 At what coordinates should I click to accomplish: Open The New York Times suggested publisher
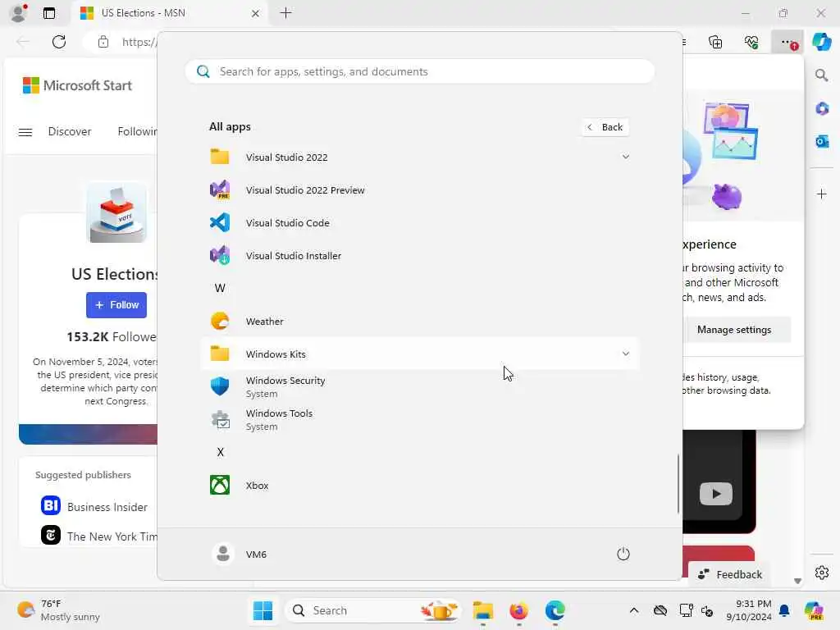(99, 536)
